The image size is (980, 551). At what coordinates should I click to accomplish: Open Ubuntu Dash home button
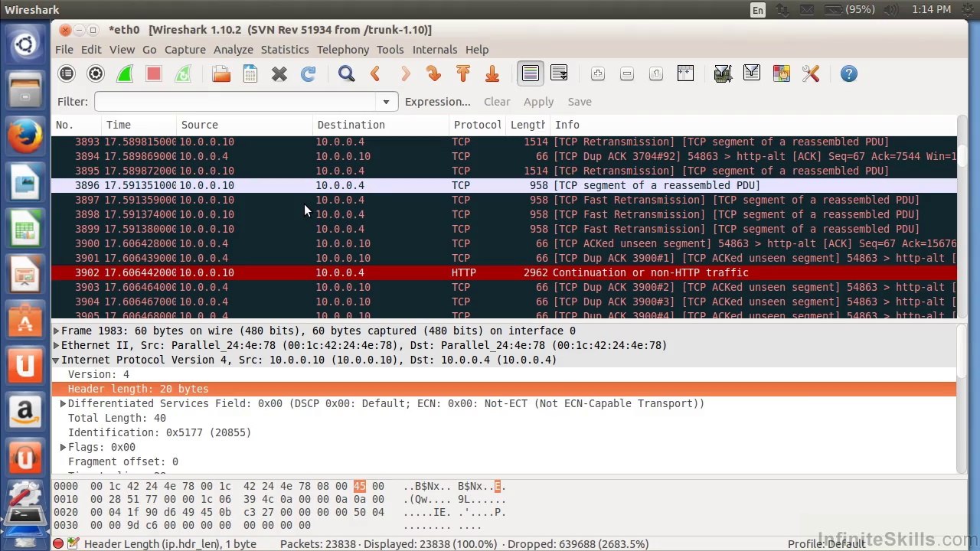click(x=25, y=44)
